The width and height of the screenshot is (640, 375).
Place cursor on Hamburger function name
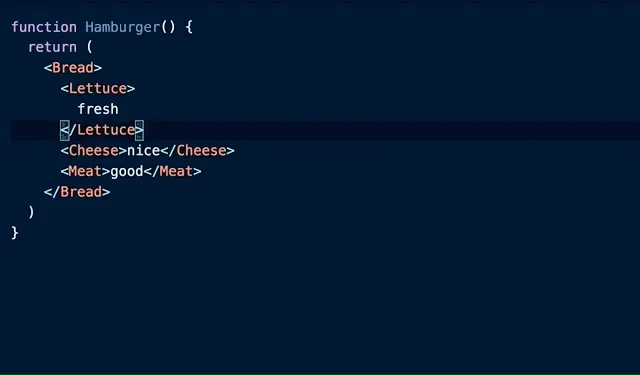[x=122, y=27]
